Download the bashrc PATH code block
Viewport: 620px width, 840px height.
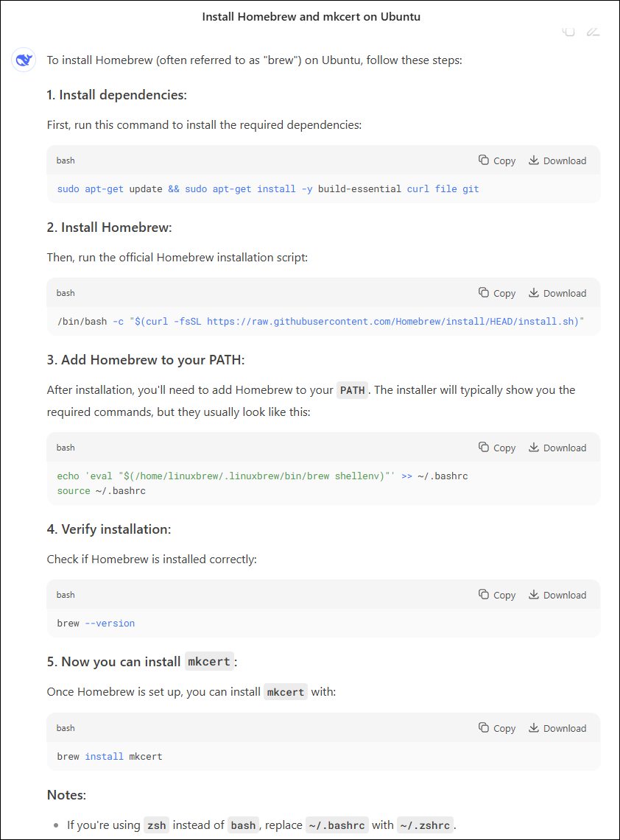tap(557, 448)
